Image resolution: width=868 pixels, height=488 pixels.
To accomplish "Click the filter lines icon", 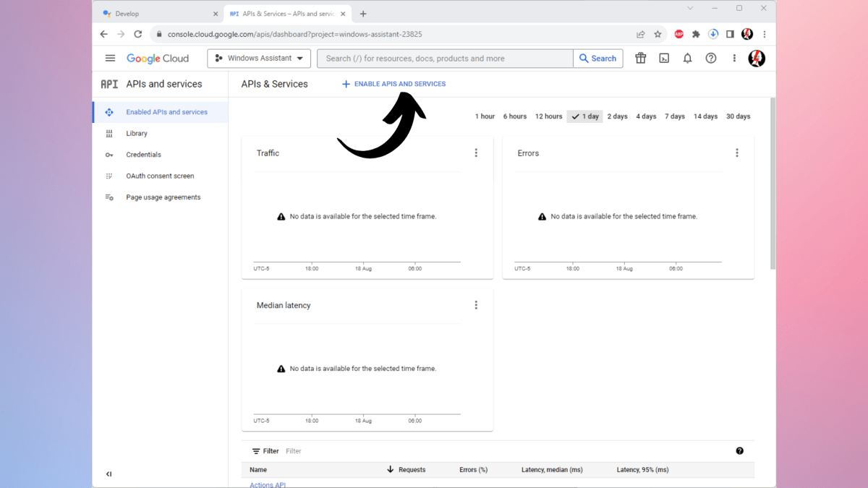I will (256, 451).
